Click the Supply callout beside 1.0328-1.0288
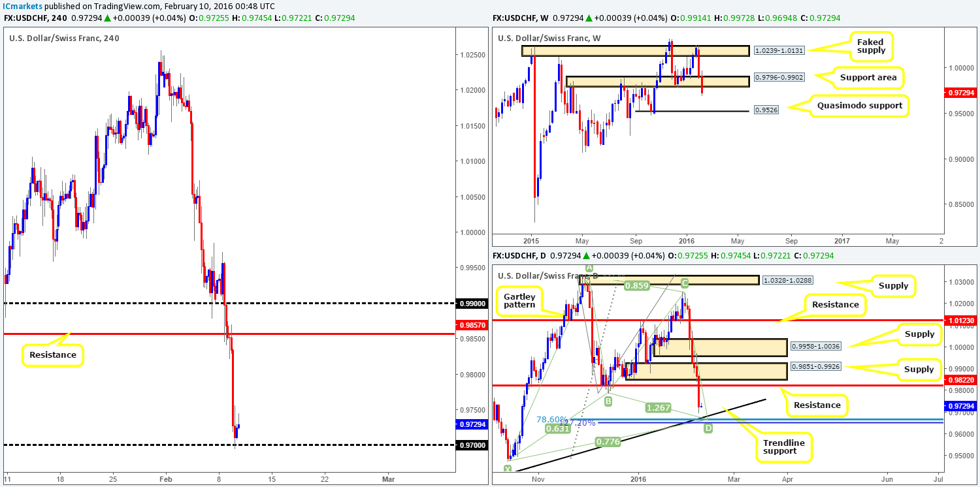 click(x=893, y=285)
